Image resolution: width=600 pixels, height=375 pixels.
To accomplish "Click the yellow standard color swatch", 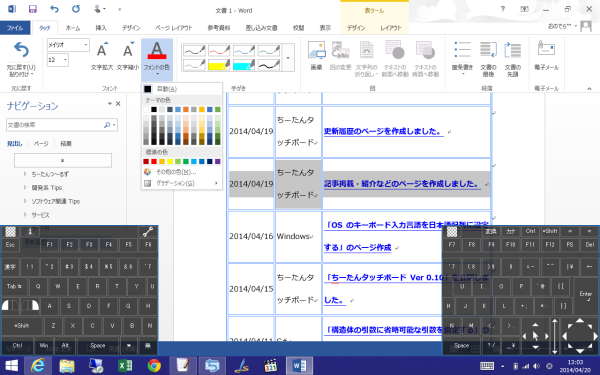I will click(170, 161).
